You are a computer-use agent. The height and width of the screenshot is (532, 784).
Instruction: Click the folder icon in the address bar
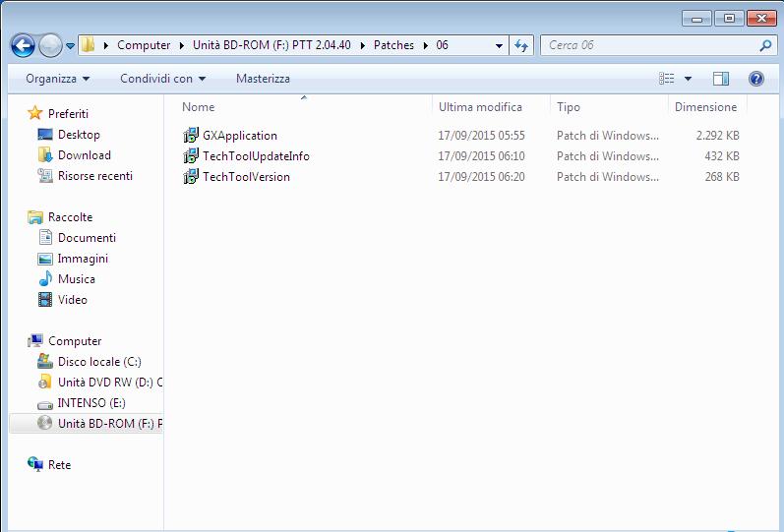[x=88, y=44]
